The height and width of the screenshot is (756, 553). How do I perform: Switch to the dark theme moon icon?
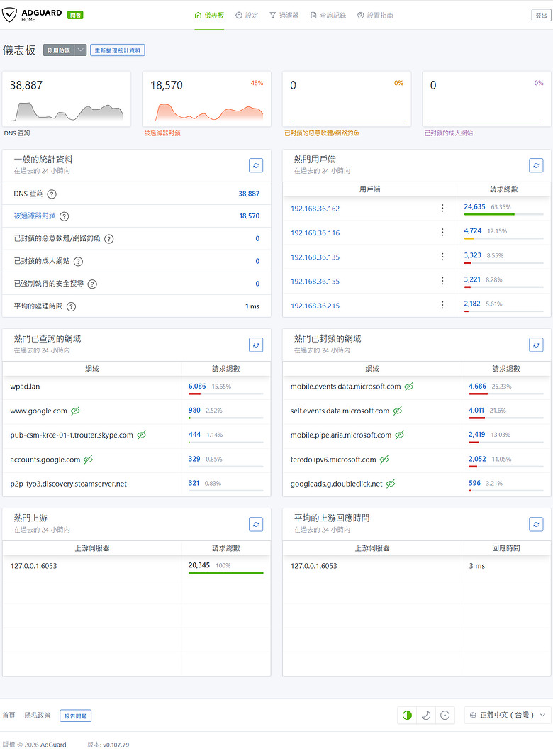(425, 715)
